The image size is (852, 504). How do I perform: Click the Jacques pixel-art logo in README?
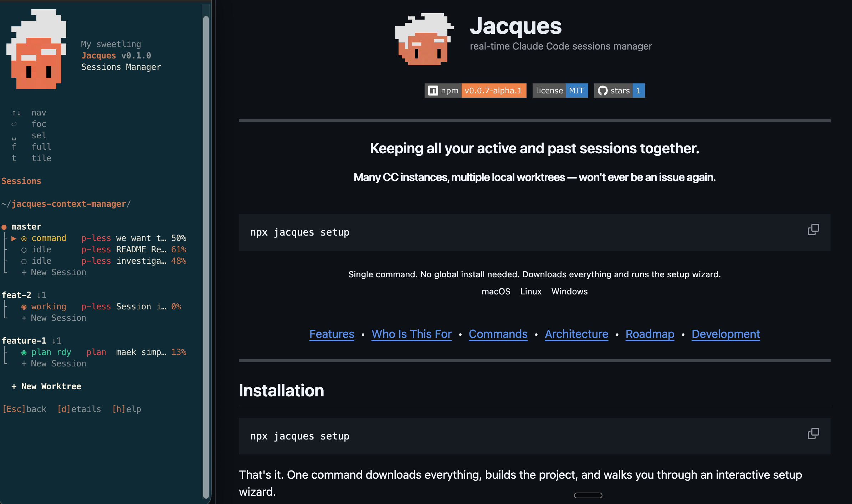(424, 39)
